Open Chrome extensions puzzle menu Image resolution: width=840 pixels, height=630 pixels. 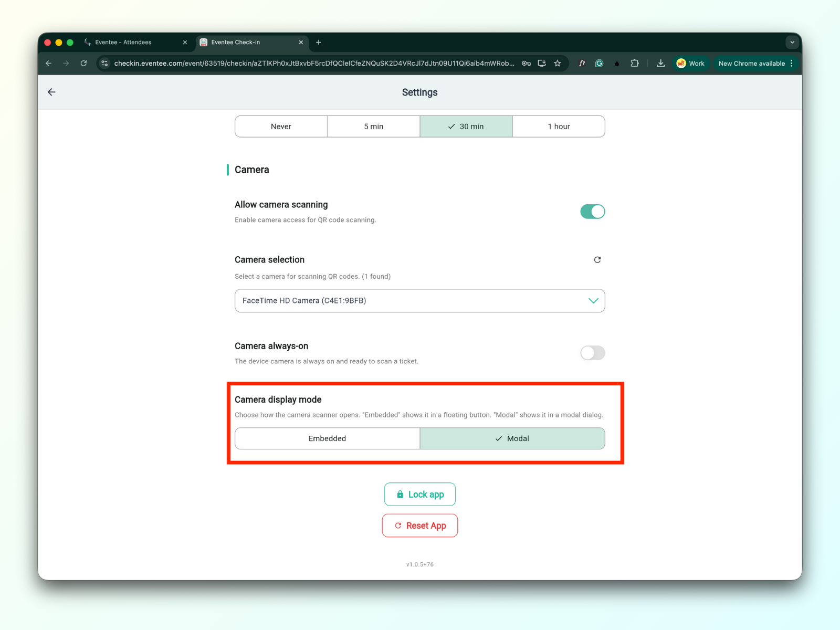point(635,64)
